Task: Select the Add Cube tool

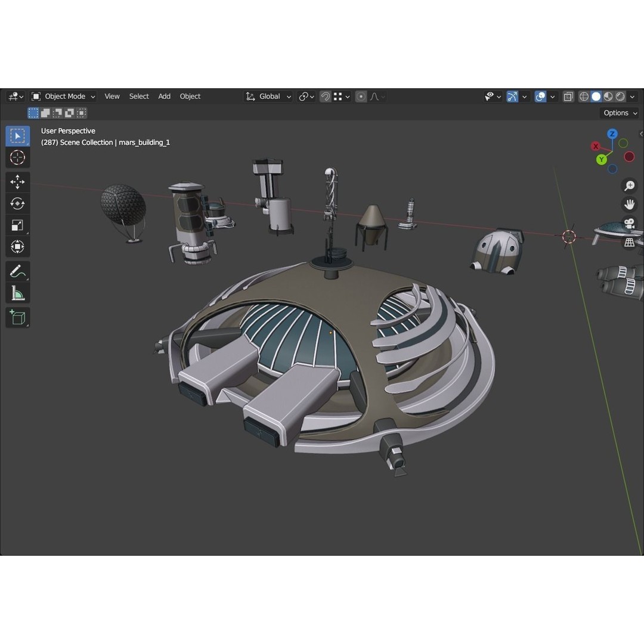Action: click(x=17, y=317)
